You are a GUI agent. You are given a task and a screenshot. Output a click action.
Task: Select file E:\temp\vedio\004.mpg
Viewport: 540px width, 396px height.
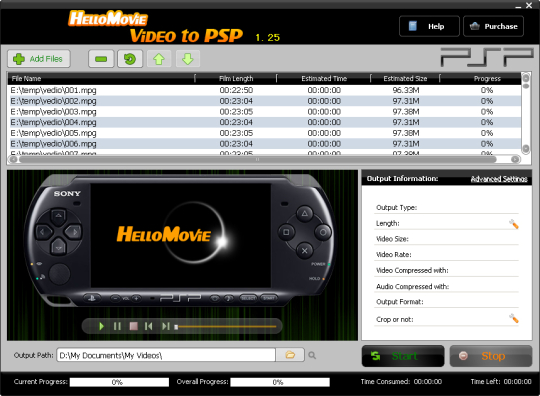coord(264,122)
